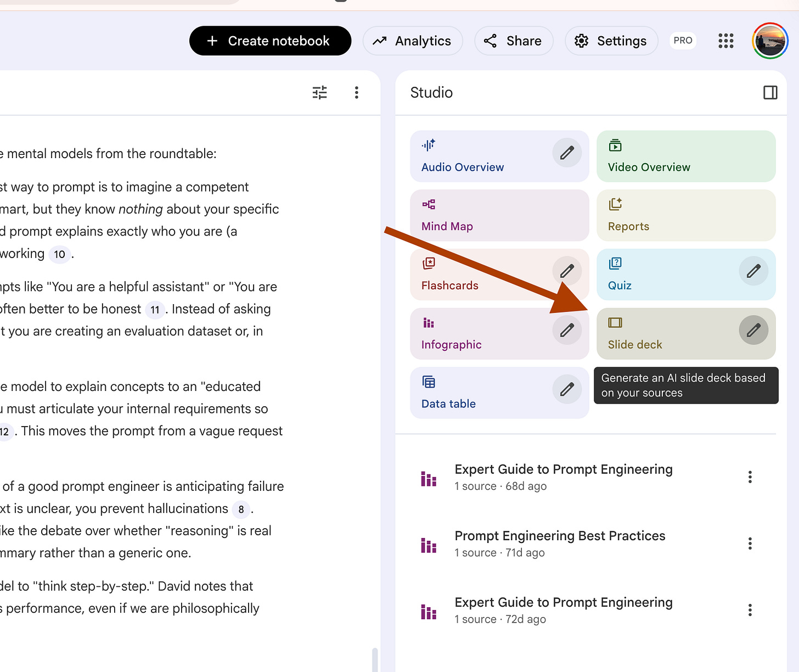The height and width of the screenshot is (672, 799).
Task: Open the Google apps grid icon
Action: click(726, 41)
